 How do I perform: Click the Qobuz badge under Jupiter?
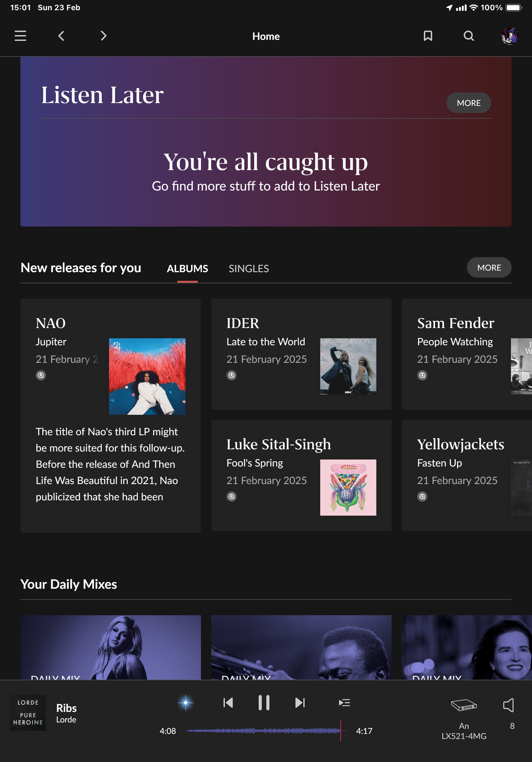click(x=41, y=375)
